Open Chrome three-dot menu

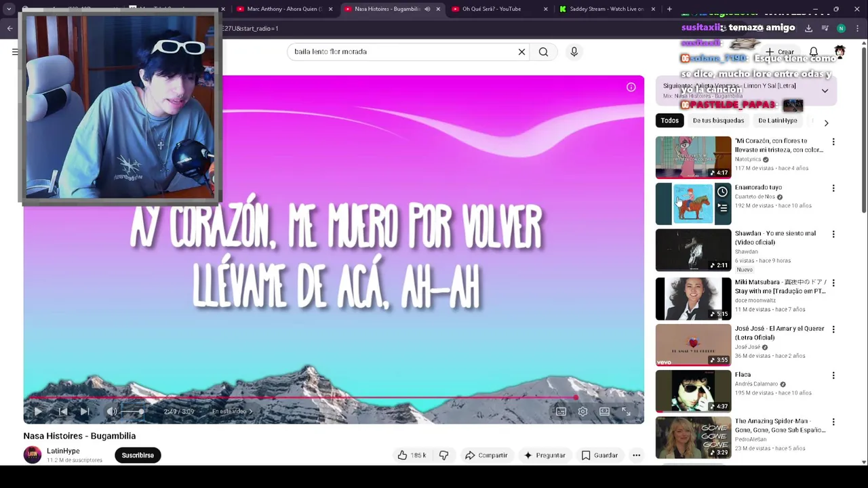click(x=857, y=28)
